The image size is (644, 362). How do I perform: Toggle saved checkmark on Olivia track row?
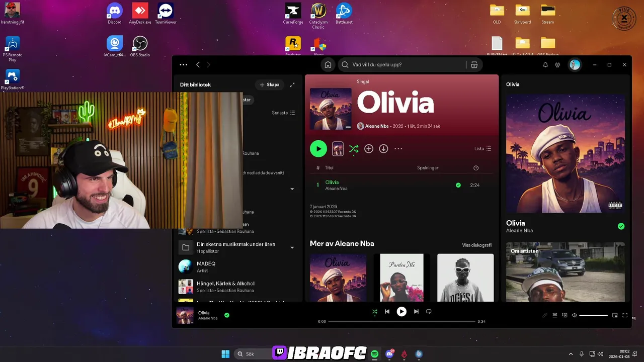[458, 185]
